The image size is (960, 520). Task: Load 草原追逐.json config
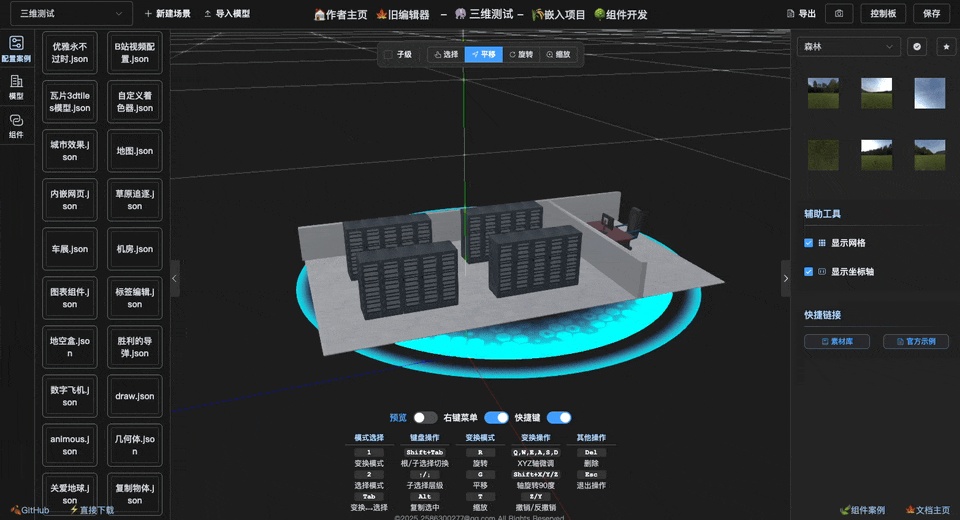(x=135, y=200)
